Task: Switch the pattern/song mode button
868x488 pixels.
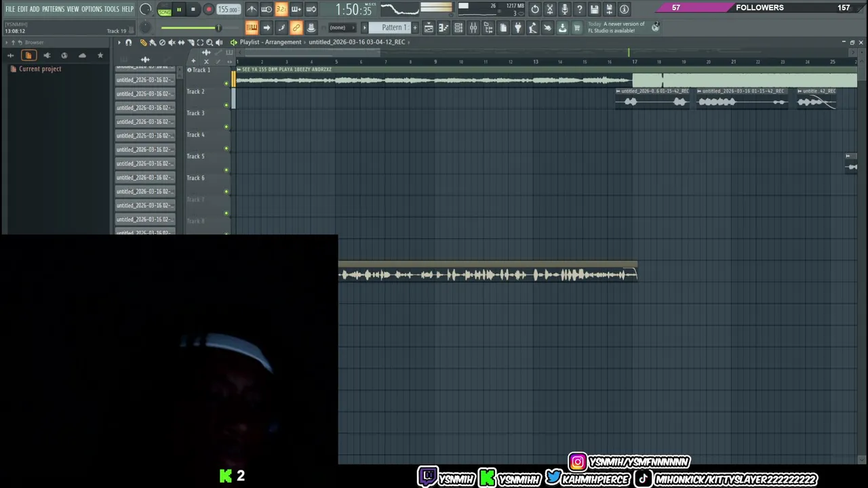Action: (164, 9)
